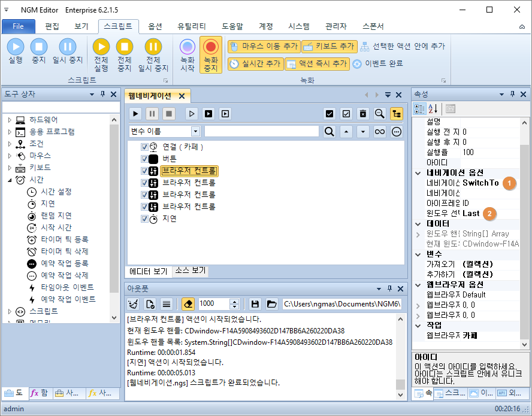Screen dimensions: 532x416
Task: Toggle 마우스 이동 추가 option
Action: coord(264,47)
